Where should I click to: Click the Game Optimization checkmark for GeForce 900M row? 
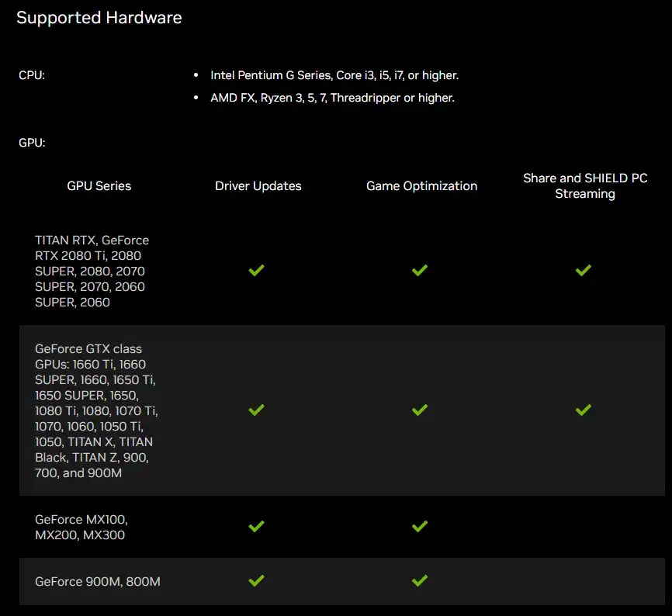[420, 580]
